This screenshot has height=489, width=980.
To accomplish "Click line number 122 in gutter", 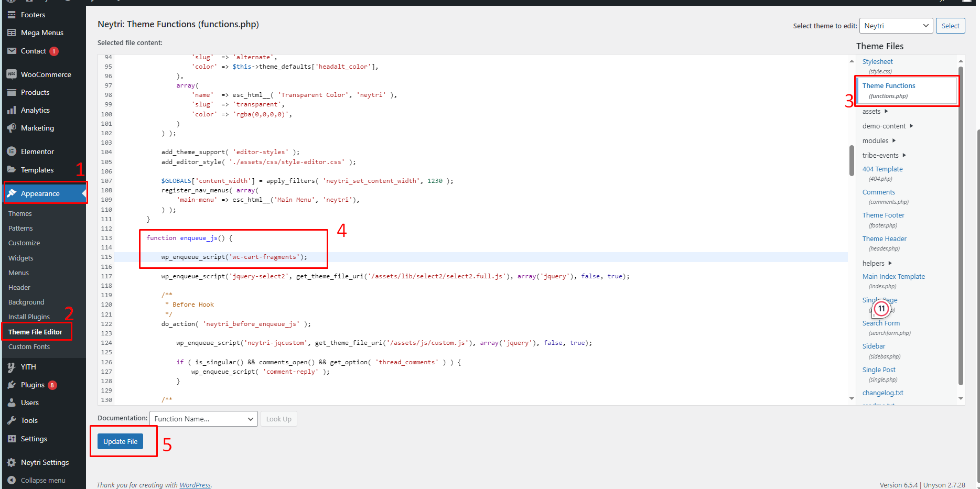I will coord(106,324).
